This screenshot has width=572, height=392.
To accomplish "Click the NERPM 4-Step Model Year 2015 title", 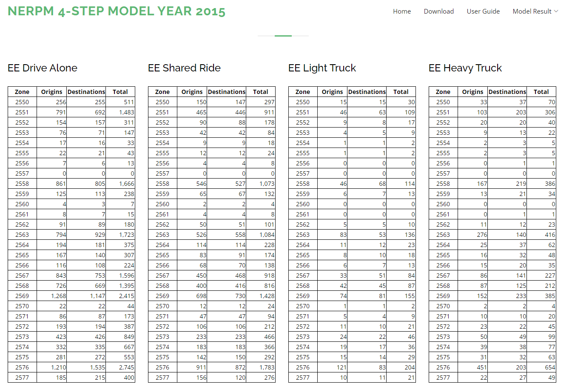I will [x=116, y=11].
